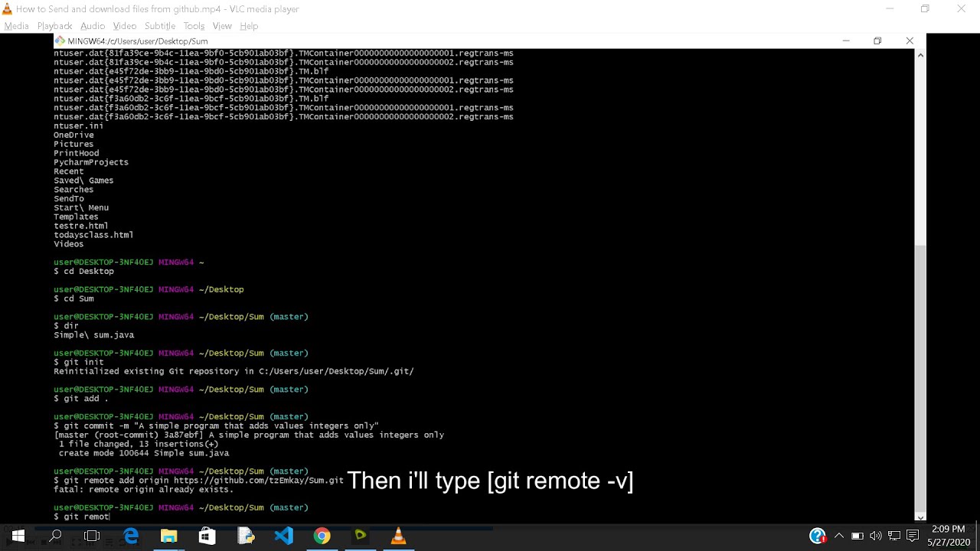980x551 pixels.
Task: Open the green Etisalat app on taskbar
Action: pos(361,536)
